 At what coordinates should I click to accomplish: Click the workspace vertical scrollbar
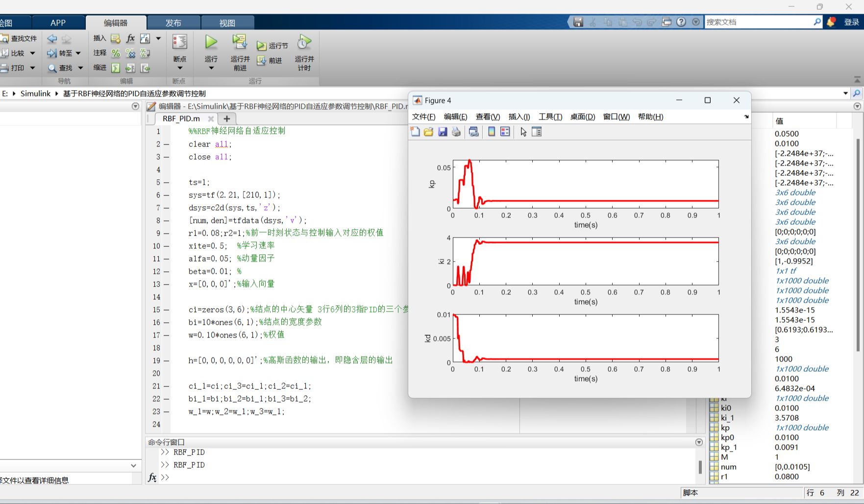[x=858, y=245]
